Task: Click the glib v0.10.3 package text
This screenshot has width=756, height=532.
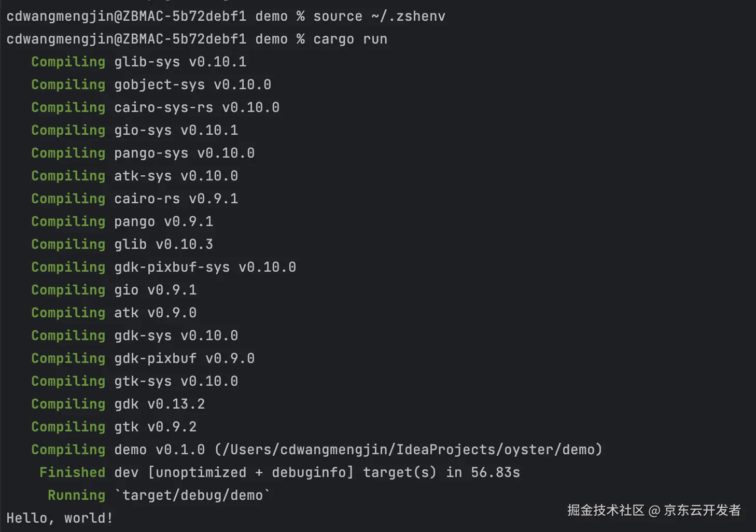Action: click(x=163, y=244)
